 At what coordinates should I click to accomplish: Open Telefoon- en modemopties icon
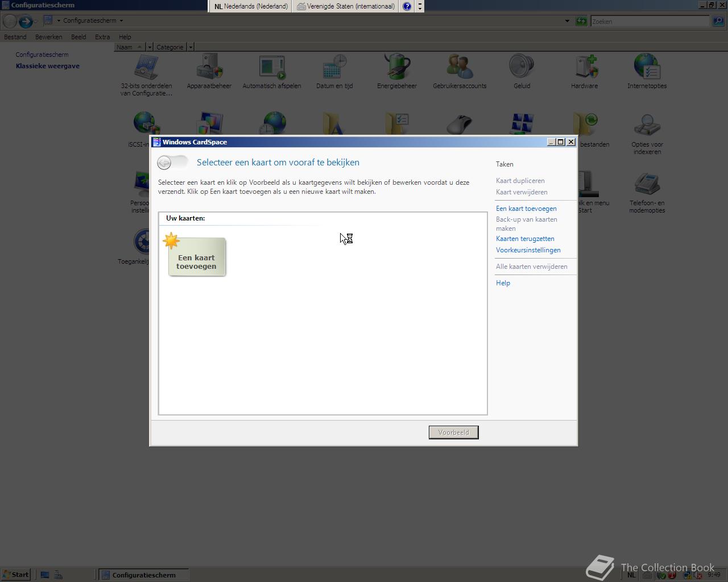647,192
